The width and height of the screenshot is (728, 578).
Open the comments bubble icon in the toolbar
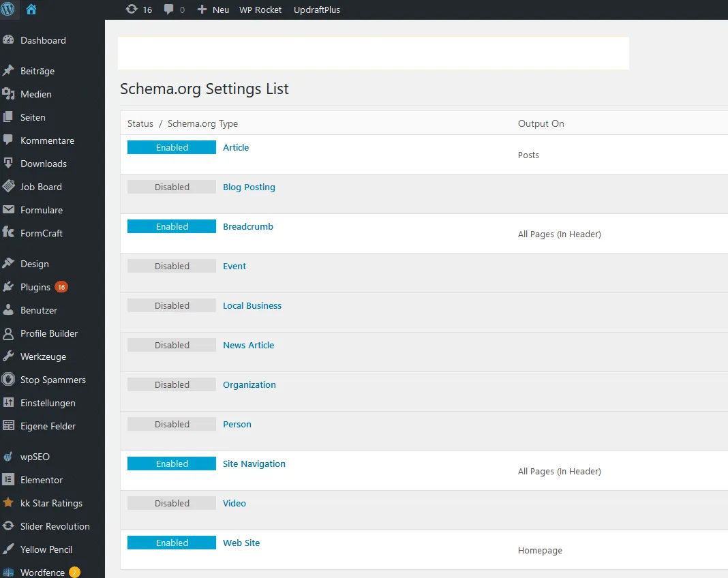coord(168,10)
